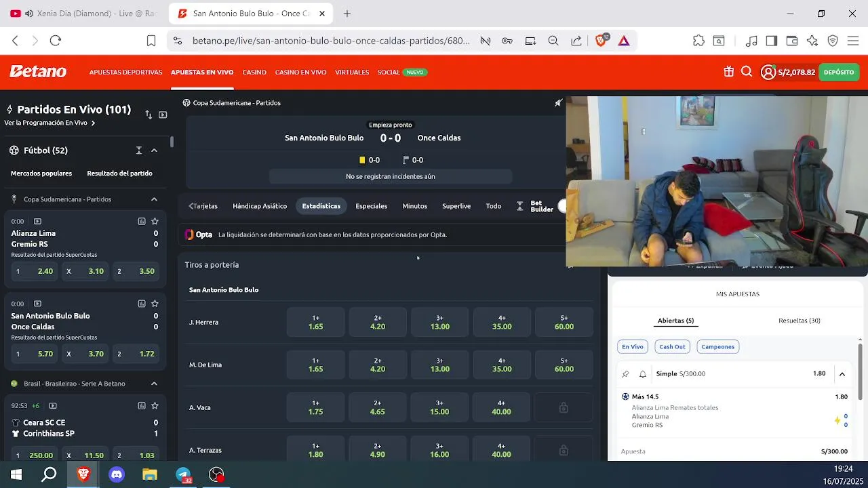Select the En Vivo filter chip
The image size is (868, 488).
(x=632, y=346)
